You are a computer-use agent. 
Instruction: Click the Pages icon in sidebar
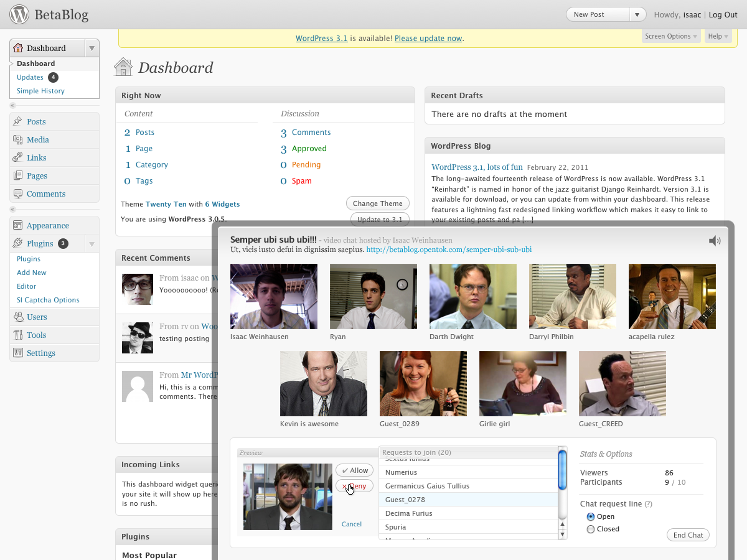(x=18, y=175)
